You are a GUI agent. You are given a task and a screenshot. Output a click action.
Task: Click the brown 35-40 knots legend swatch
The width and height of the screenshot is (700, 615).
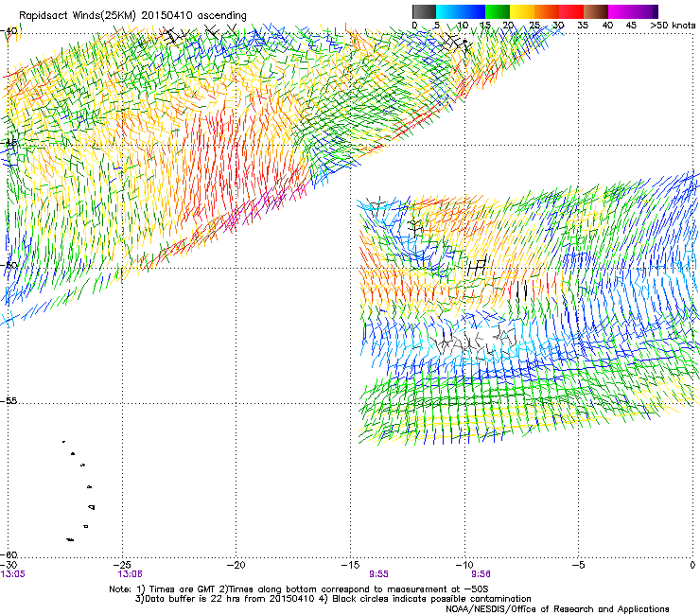tap(596, 11)
